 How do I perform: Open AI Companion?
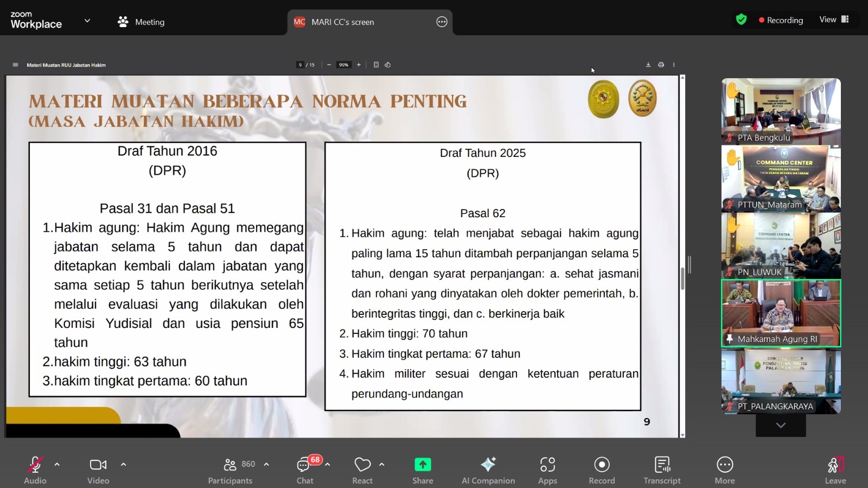[488, 470]
